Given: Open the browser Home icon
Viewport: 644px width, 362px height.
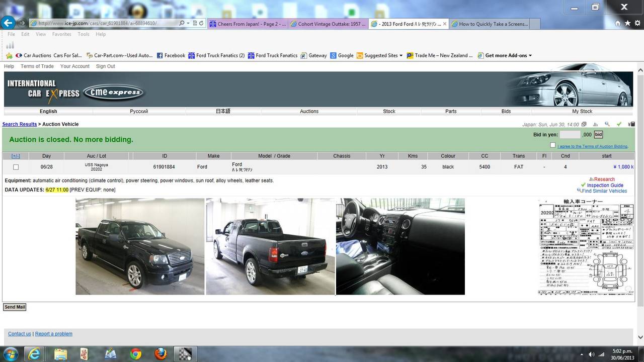Looking at the screenshot, I should (618, 23).
